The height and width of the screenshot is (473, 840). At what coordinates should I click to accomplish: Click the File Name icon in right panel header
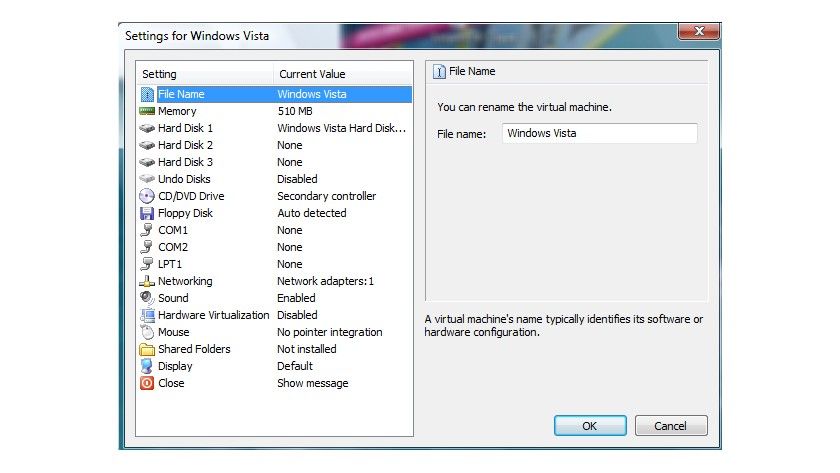[x=439, y=72]
